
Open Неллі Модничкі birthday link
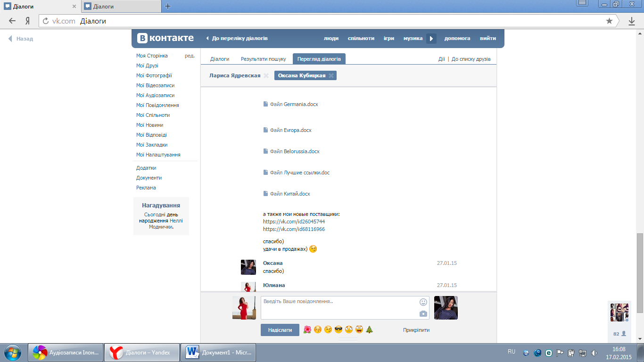pos(165,223)
